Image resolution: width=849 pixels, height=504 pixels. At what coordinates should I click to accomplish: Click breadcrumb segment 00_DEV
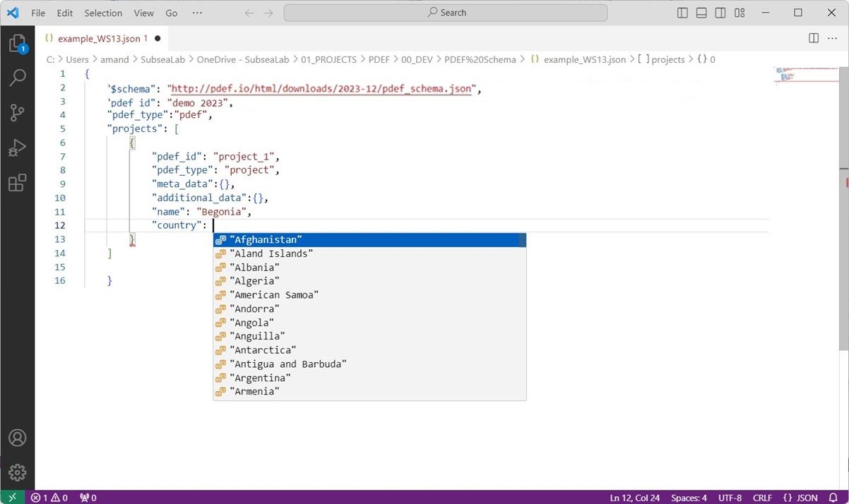417,60
